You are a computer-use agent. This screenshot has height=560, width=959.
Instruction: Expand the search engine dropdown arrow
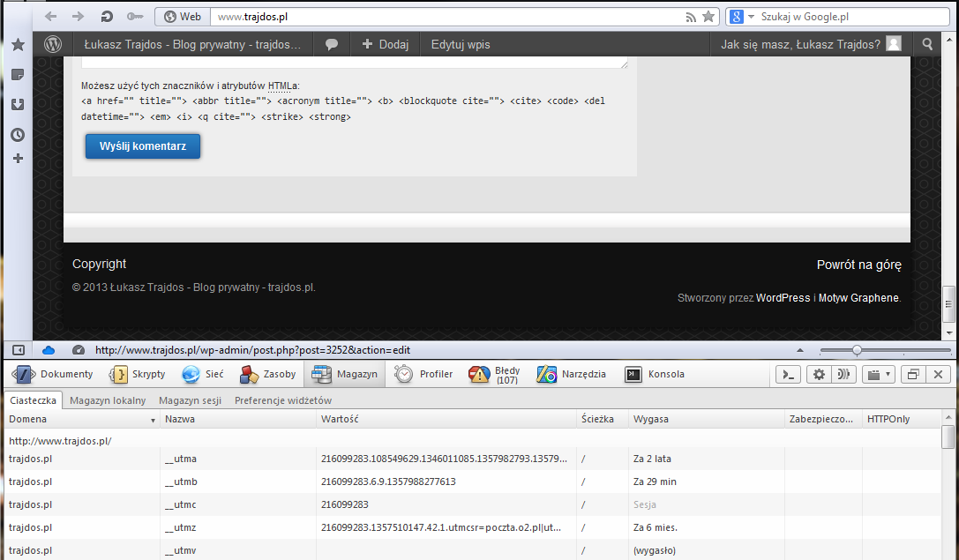point(752,16)
